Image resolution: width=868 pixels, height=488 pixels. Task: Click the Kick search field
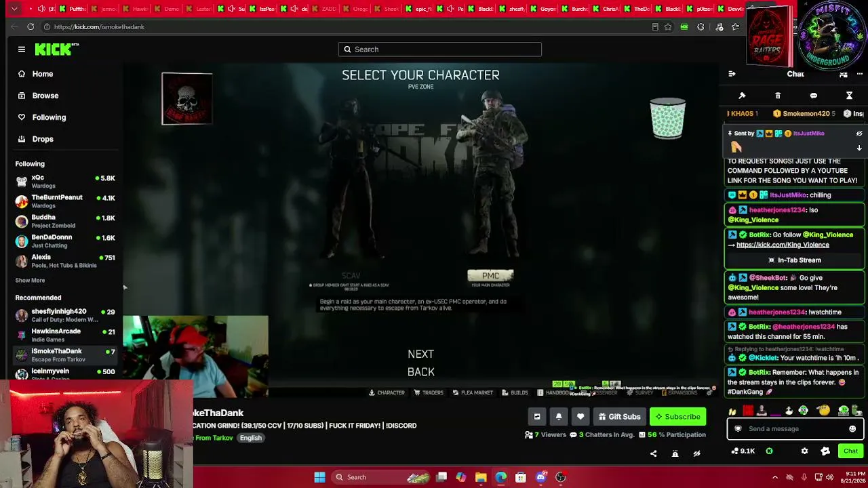(x=439, y=49)
